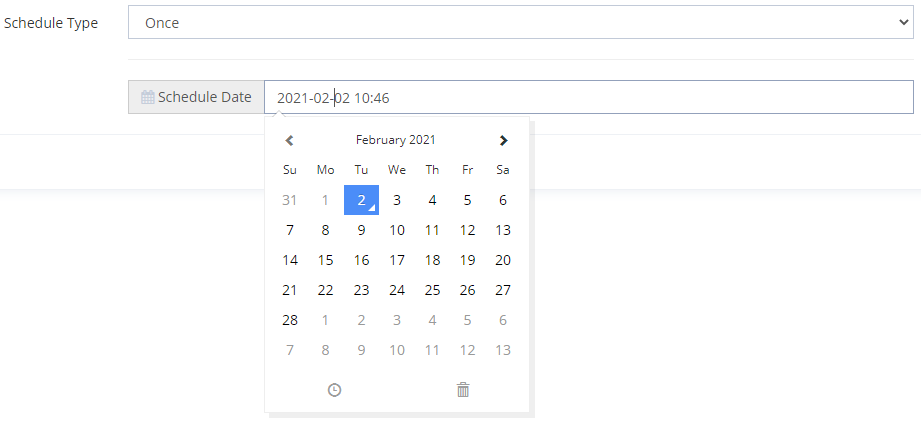Open the Schedule Type dropdown
The height and width of the screenshot is (424, 921).
(x=520, y=23)
